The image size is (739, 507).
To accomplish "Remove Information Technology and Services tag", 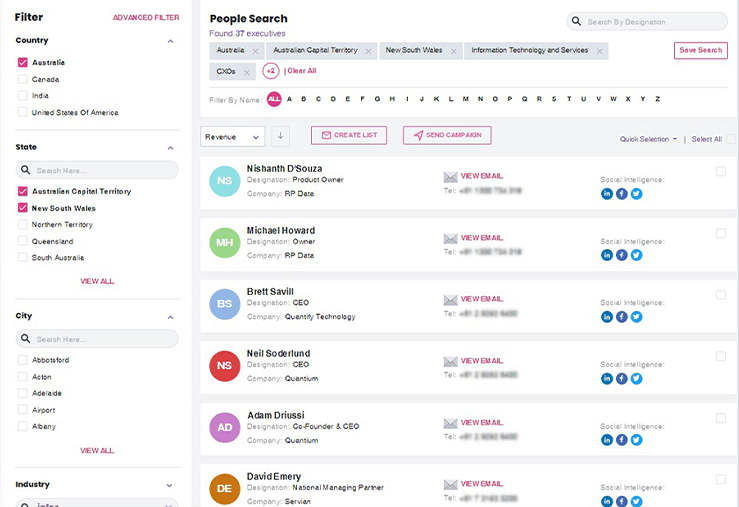I will pyautogui.click(x=599, y=51).
